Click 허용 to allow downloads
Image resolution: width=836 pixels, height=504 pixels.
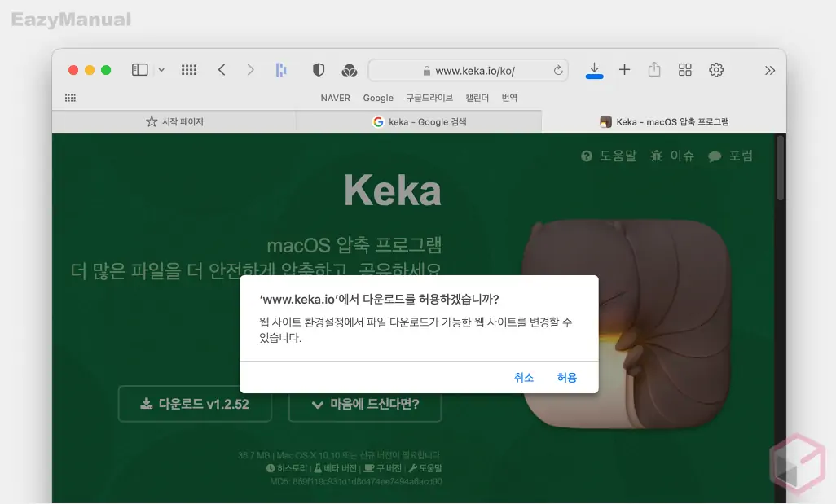tap(567, 378)
